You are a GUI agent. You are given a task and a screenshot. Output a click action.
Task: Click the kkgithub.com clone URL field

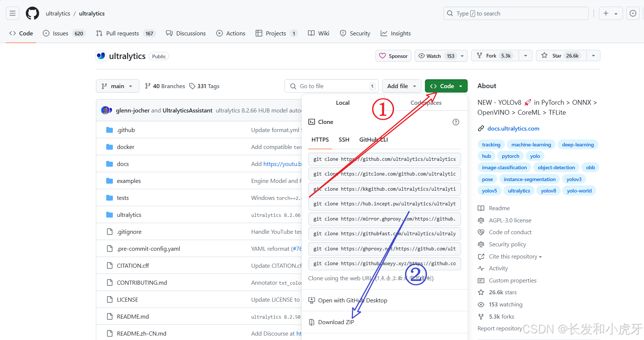tap(385, 189)
